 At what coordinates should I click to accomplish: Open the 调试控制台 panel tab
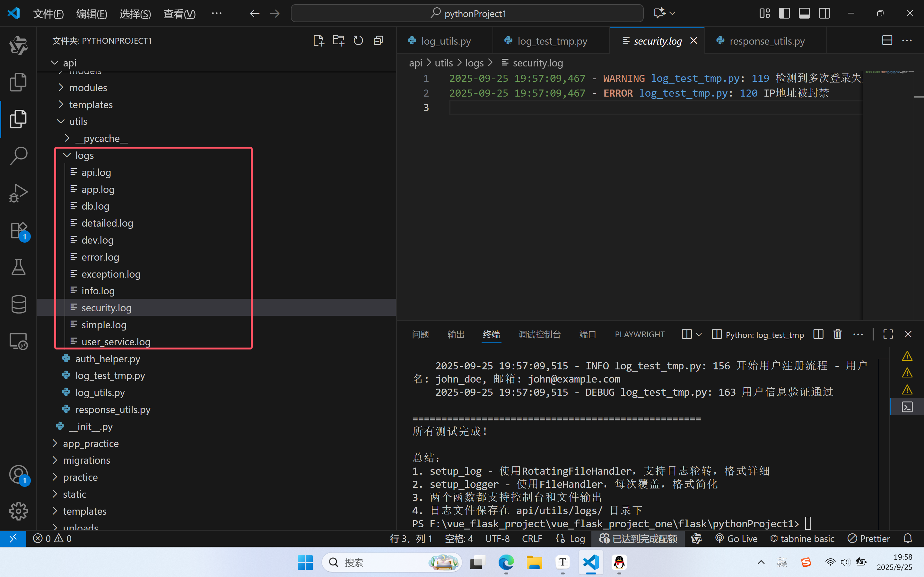[x=539, y=334]
